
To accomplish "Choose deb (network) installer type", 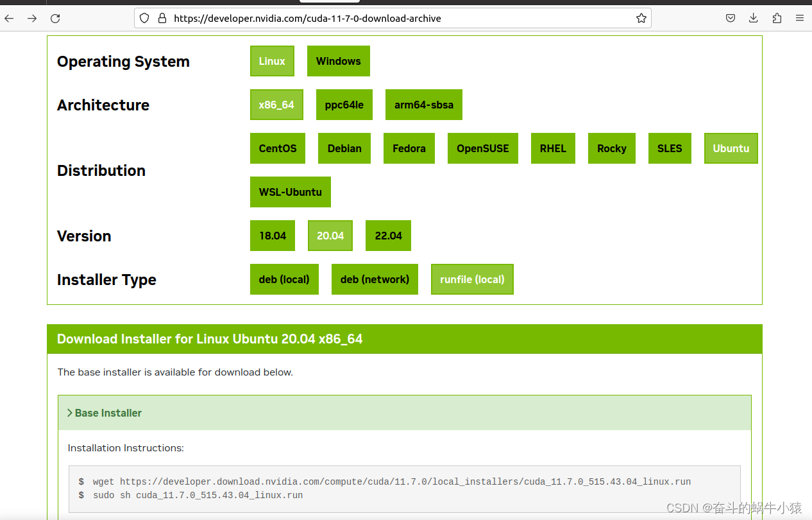I will 375,279.
